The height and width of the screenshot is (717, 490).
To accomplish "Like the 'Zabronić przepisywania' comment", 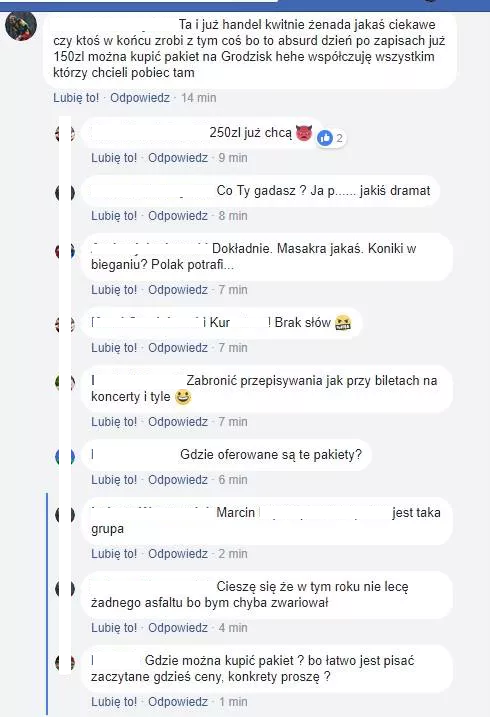I will pos(114,422).
